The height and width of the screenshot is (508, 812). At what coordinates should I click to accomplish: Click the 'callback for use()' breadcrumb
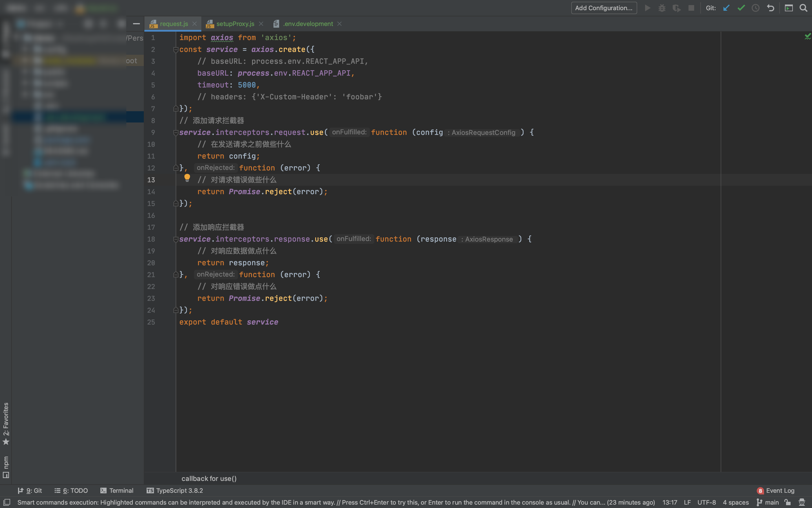(209, 478)
